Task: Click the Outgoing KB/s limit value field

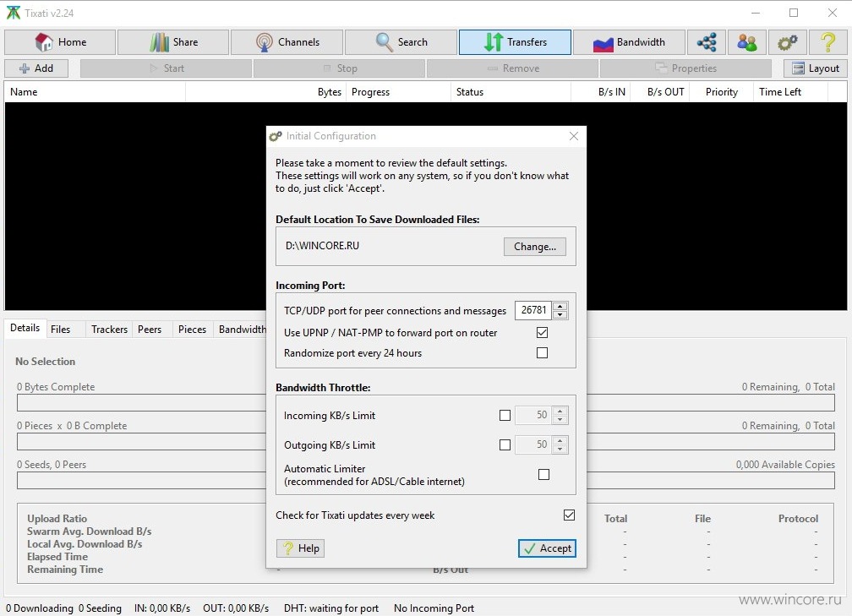Action: (533, 444)
